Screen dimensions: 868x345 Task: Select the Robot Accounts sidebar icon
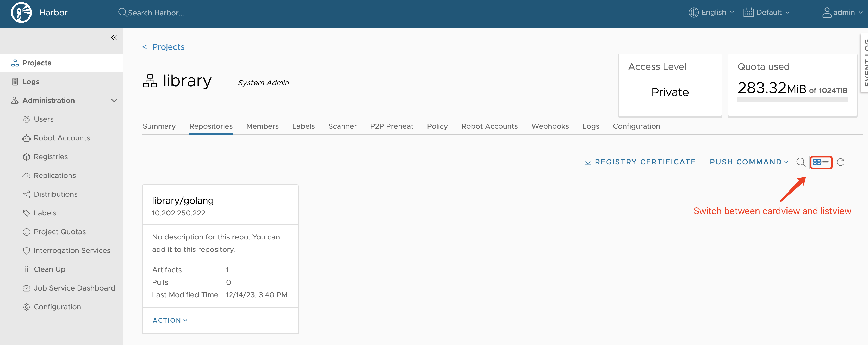(x=27, y=138)
